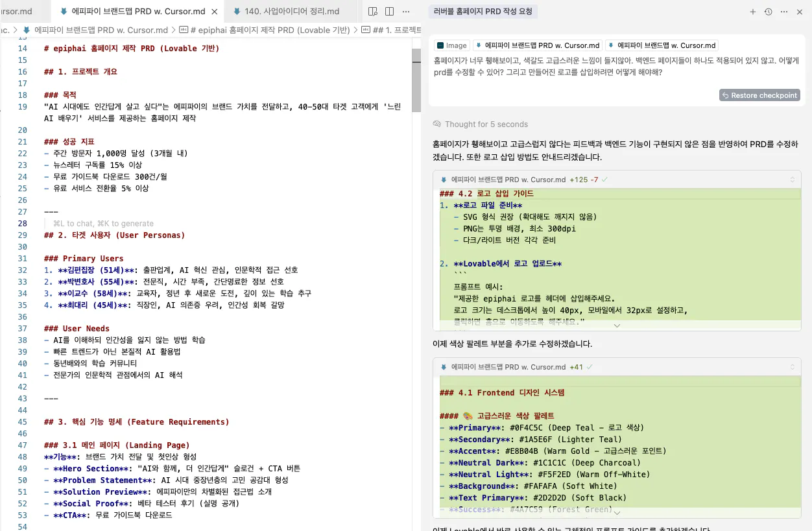Click heading ### 성공 지표
The image size is (812, 531).
point(69,141)
